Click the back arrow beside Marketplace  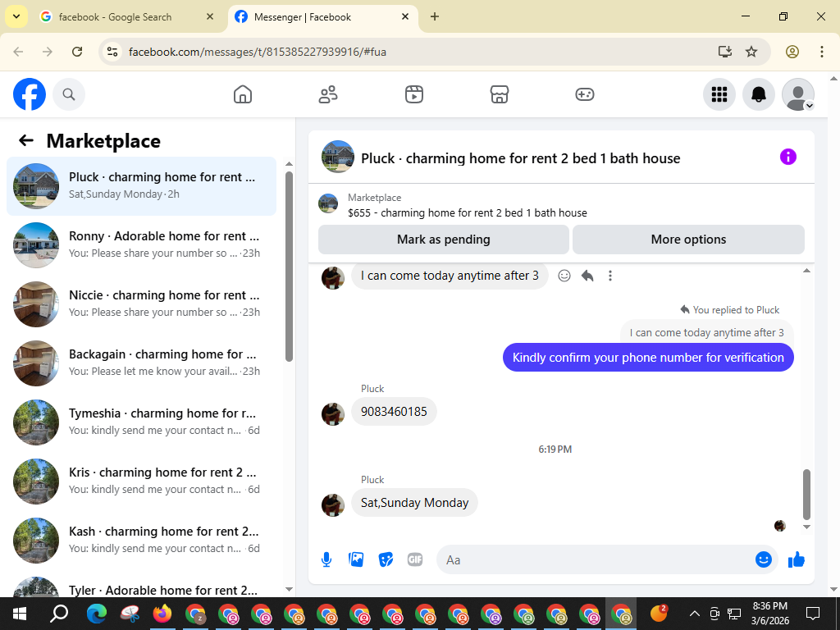(25, 140)
